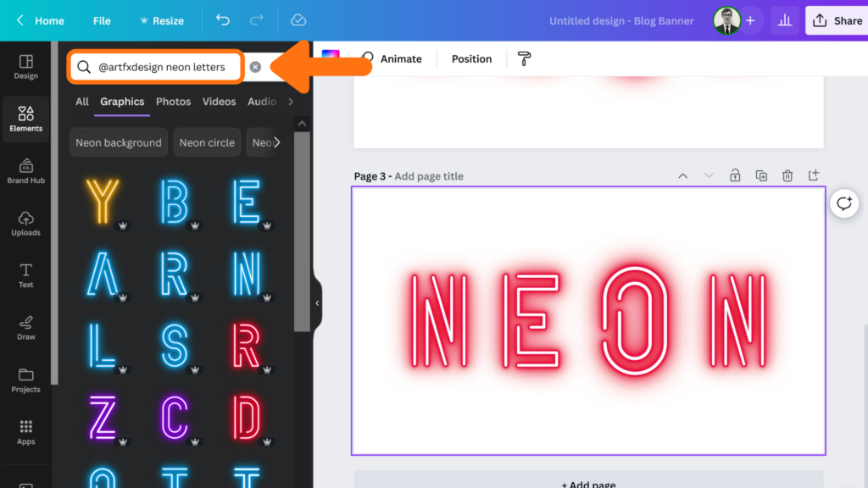Select the Neon circle suggestion
This screenshot has width=868, height=488.
tap(207, 142)
